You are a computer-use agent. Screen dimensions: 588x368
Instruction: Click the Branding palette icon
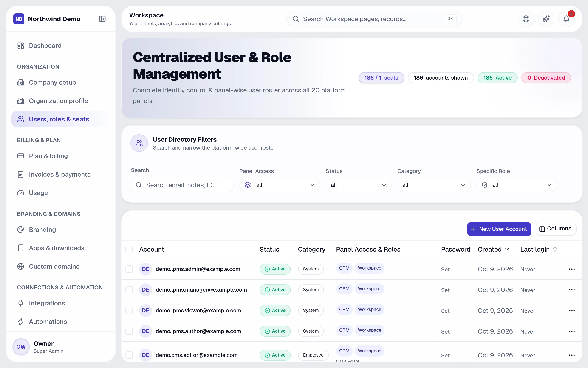[x=21, y=230]
